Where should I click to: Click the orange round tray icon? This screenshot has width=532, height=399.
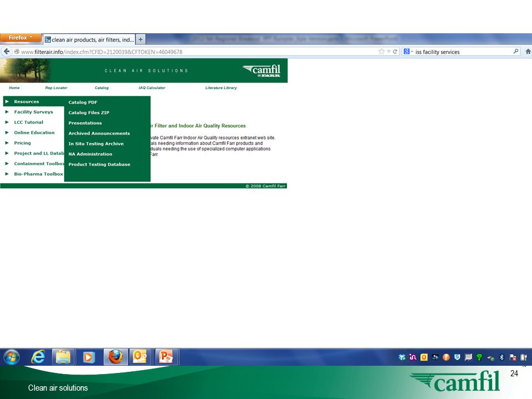point(446,357)
